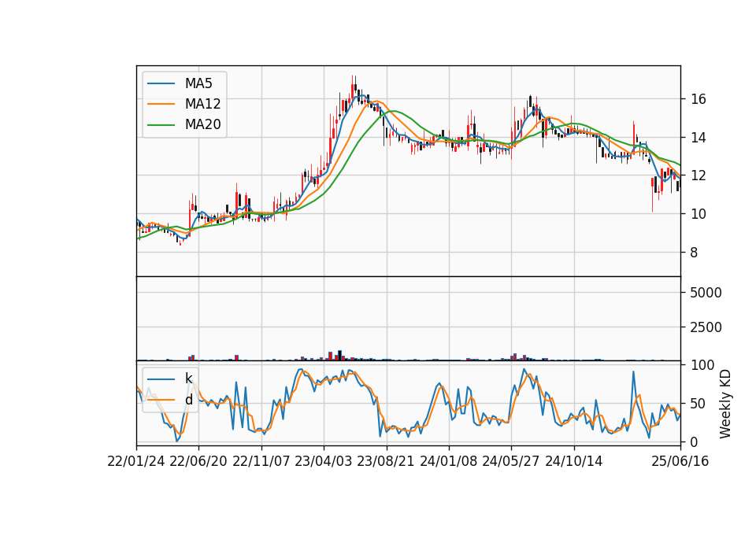Click the 24/01/08 date tick label

(448, 461)
